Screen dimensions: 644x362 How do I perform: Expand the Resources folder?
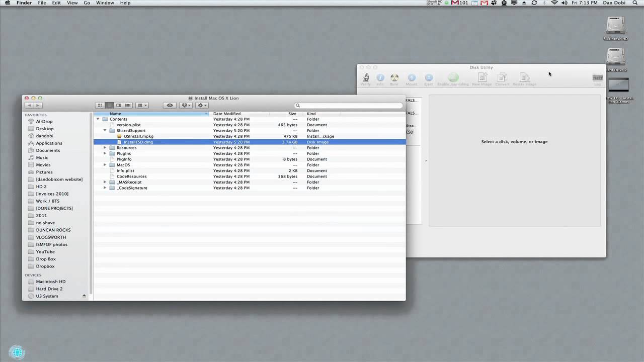coord(105,148)
